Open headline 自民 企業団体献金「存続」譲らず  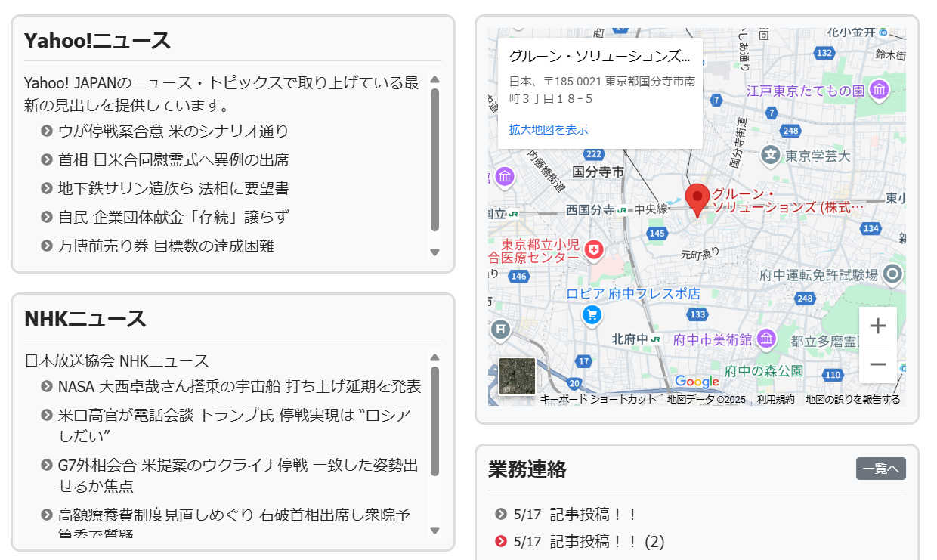173,217
